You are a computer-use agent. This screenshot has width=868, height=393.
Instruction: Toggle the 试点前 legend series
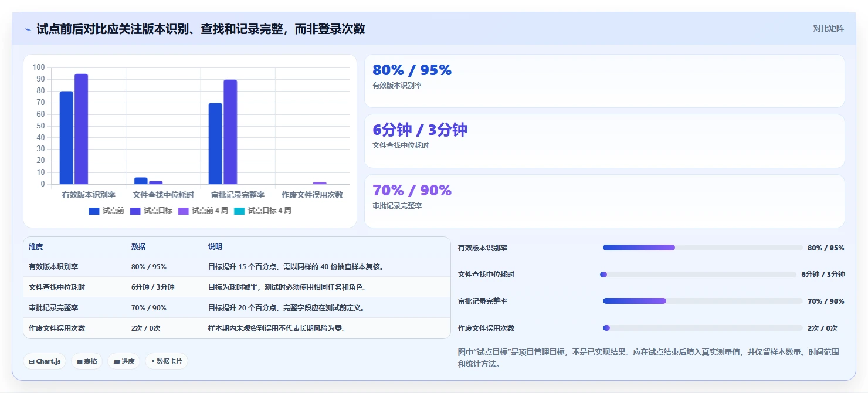[x=106, y=211]
